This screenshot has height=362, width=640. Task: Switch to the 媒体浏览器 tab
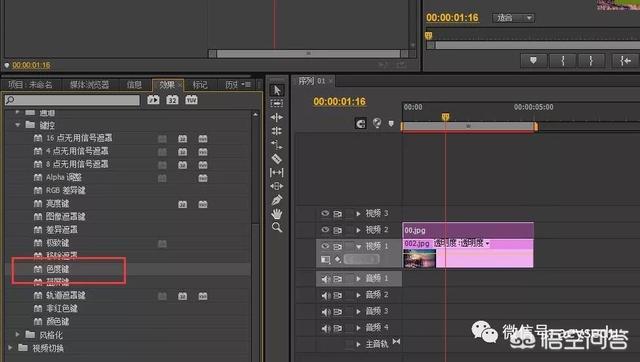point(89,84)
